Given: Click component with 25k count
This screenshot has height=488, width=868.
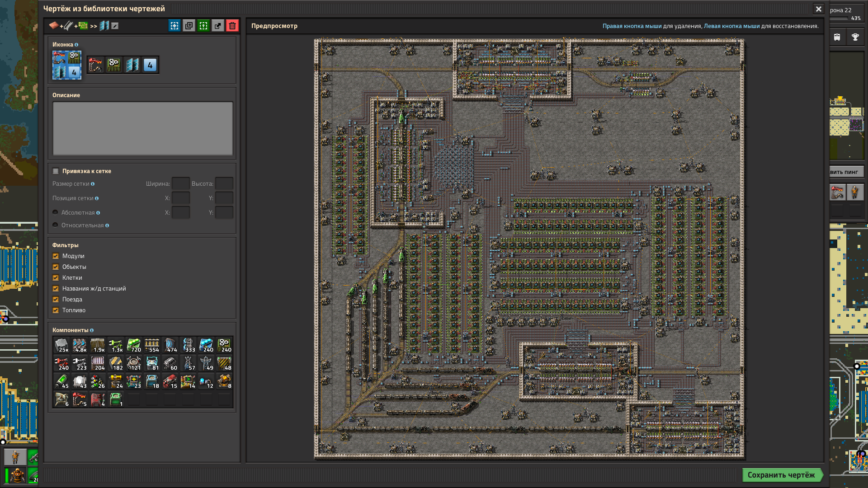Looking at the screenshot, I should pos(61,345).
